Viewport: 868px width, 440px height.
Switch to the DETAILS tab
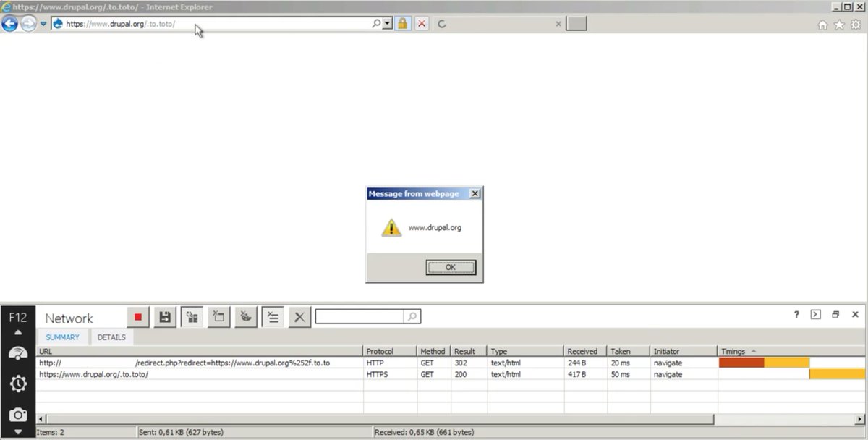click(111, 337)
